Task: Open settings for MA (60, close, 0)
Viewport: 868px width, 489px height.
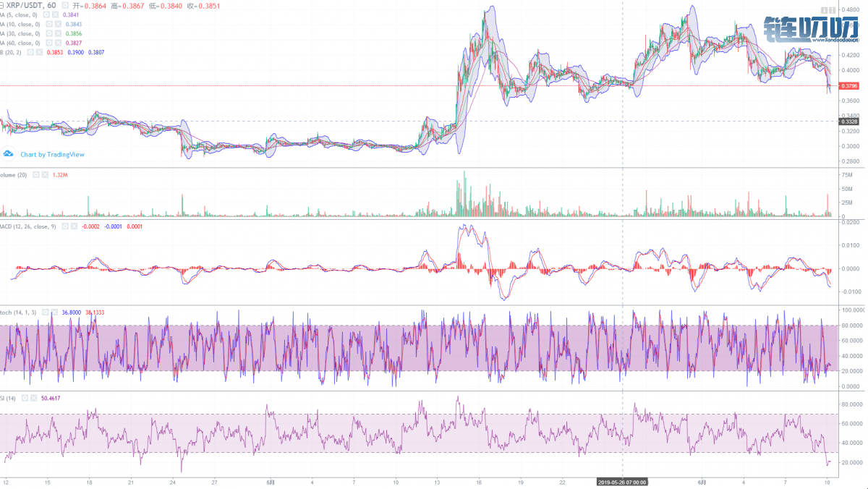Action: click(x=49, y=43)
